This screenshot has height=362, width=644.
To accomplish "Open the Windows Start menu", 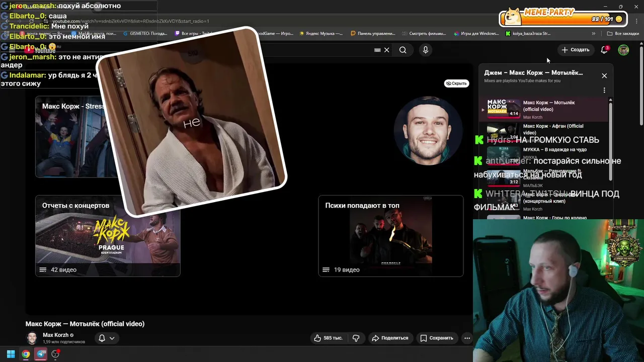I will [x=11, y=354].
